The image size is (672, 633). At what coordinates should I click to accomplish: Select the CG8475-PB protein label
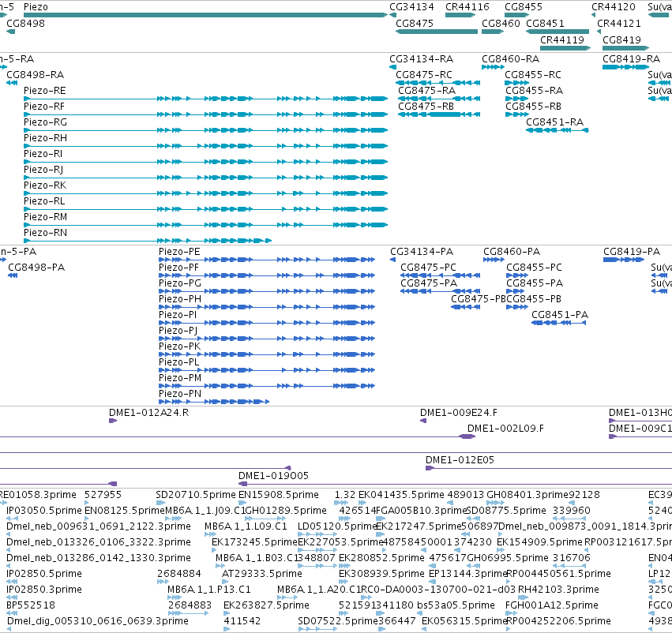click(479, 299)
